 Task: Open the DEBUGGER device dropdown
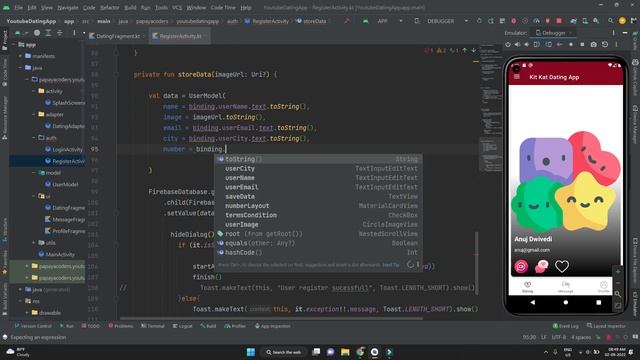tap(441, 21)
